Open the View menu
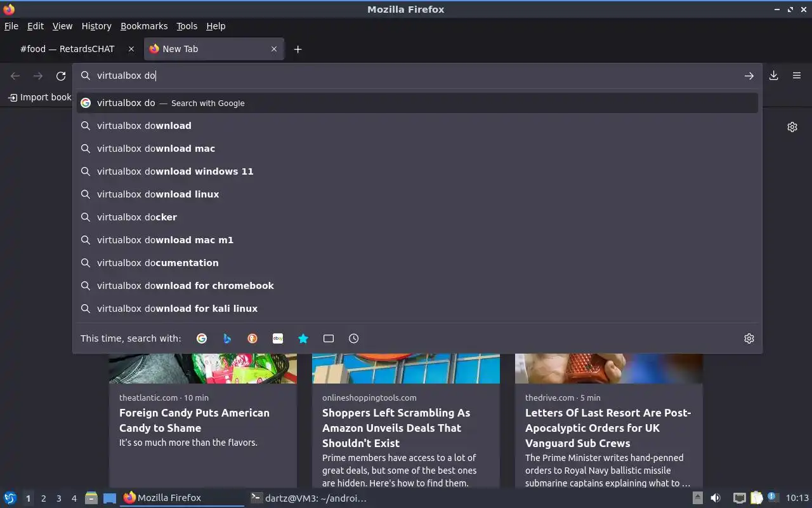Viewport: 812px width, 508px height. [62, 26]
